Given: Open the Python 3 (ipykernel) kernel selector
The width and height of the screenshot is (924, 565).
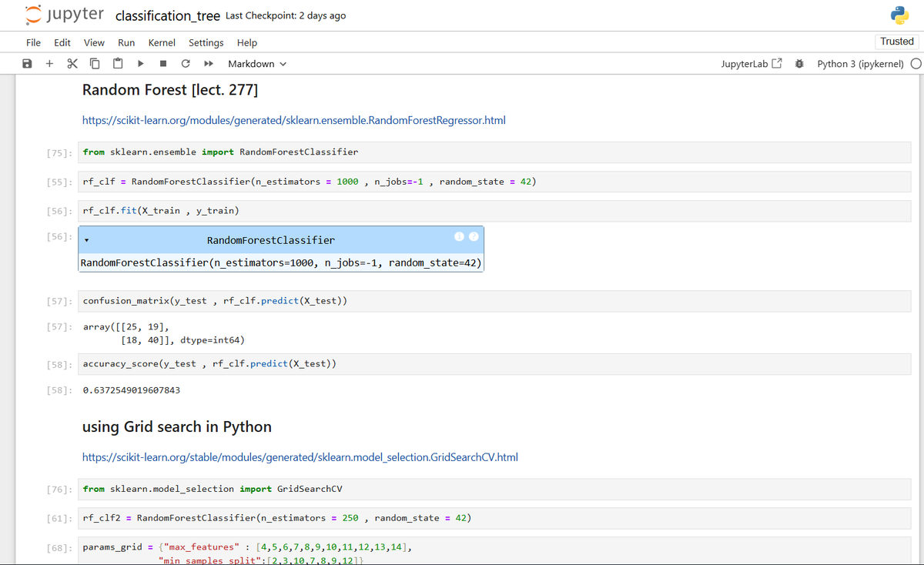Looking at the screenshot, I should (860, 64).
